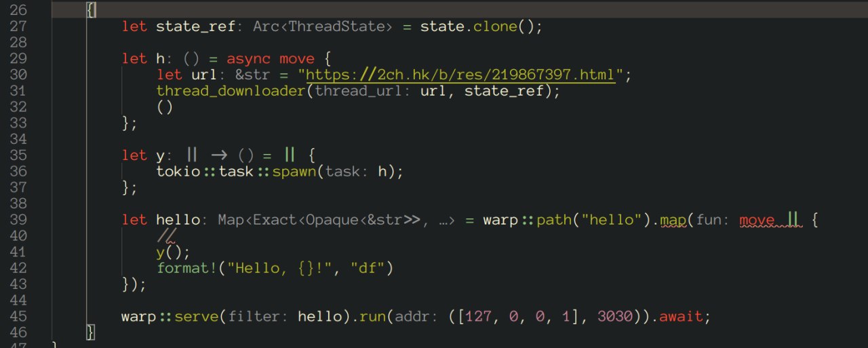The height and width of the screenshot is (348, 868).
Task: Click line number 46 in gutter
Action: (18, 332)
